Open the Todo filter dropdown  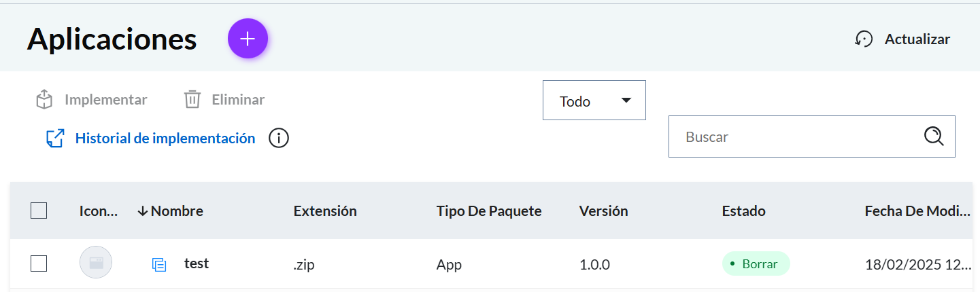pyautogui.click(x=594, y=101)
